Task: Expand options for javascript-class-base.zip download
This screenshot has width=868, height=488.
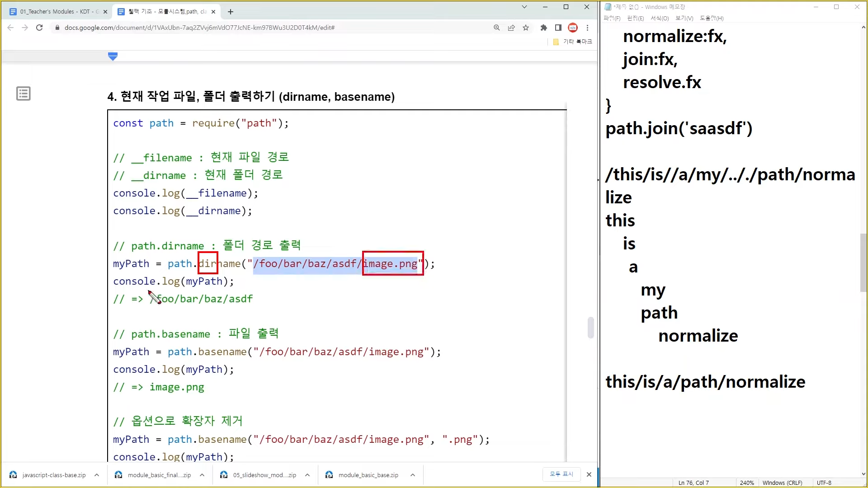Action: click(x=97, y=475)
